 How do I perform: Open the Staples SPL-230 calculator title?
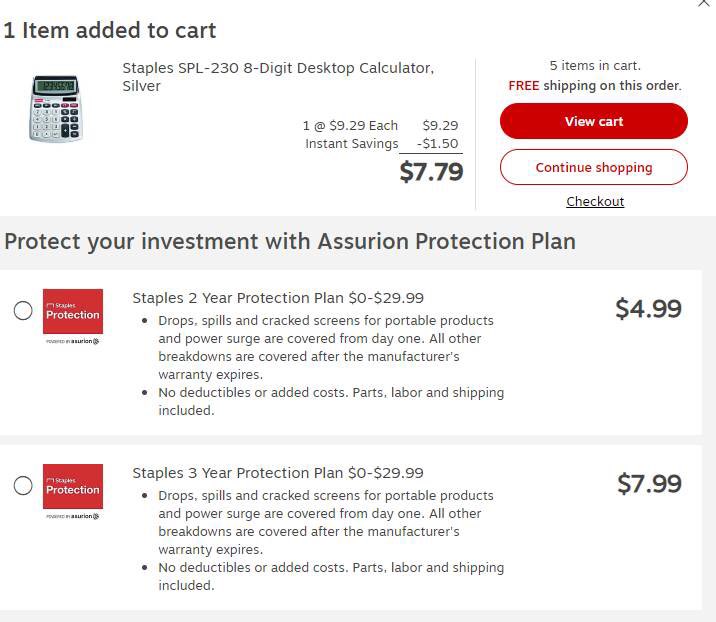pos(278,77)
